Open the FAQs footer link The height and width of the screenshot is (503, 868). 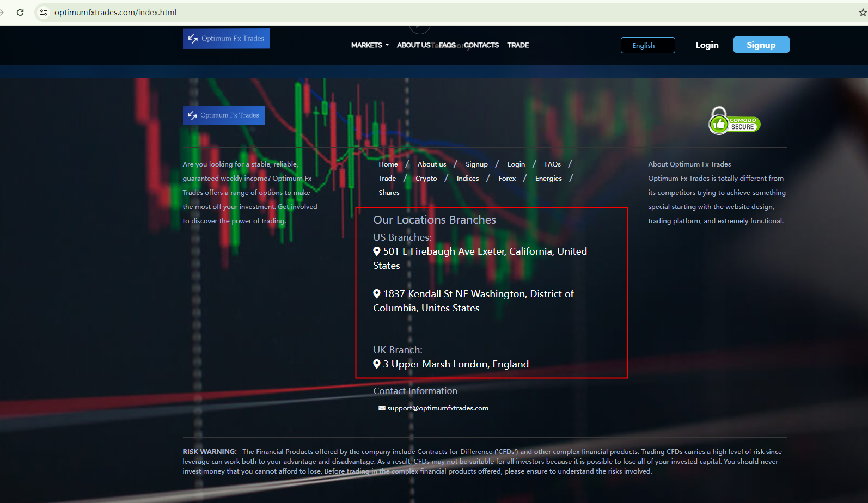(x=553, y=164)
